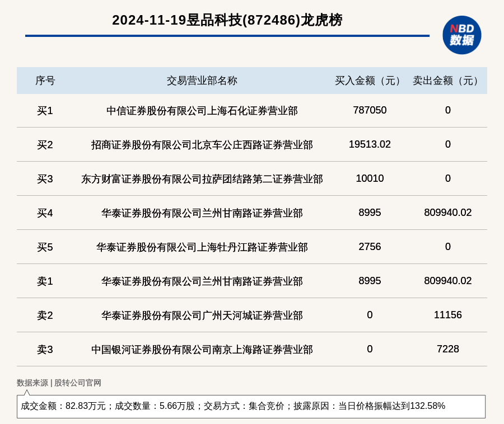The image size is (504, 424).
Task: Click 中国银河证券股份有限公司南京上海路证券营业部
Action: tap(202, 350)
